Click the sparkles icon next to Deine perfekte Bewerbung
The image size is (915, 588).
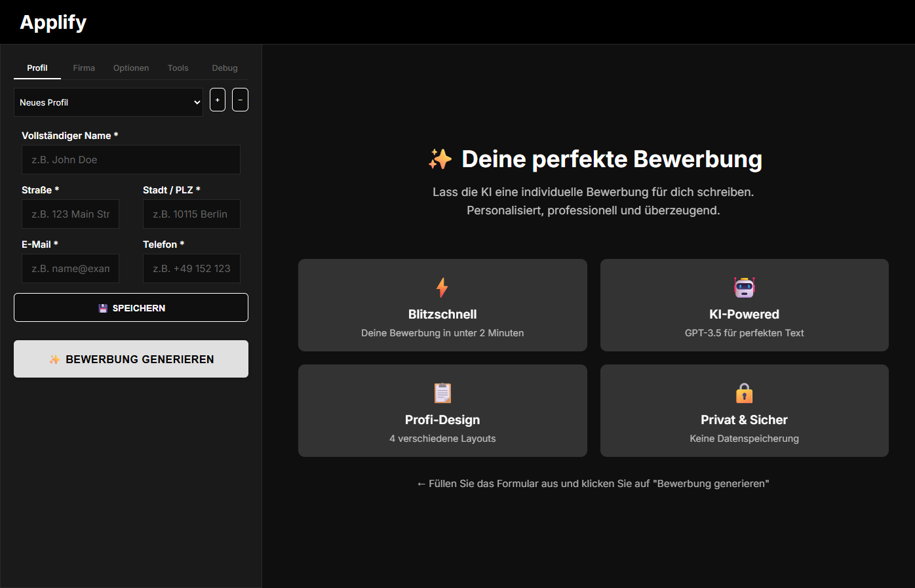[442, 159]
